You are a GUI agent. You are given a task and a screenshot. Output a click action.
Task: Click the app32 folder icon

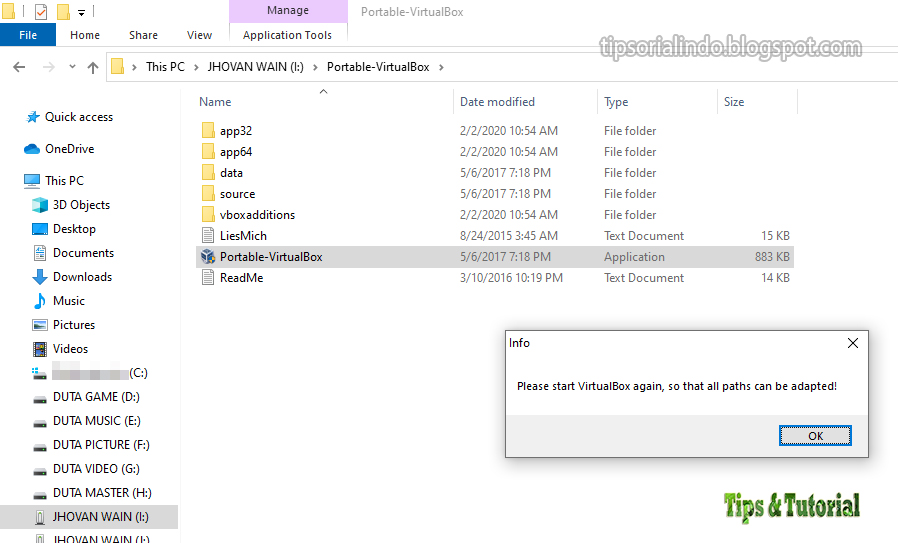pyautogui.click(x=208, y=131)
